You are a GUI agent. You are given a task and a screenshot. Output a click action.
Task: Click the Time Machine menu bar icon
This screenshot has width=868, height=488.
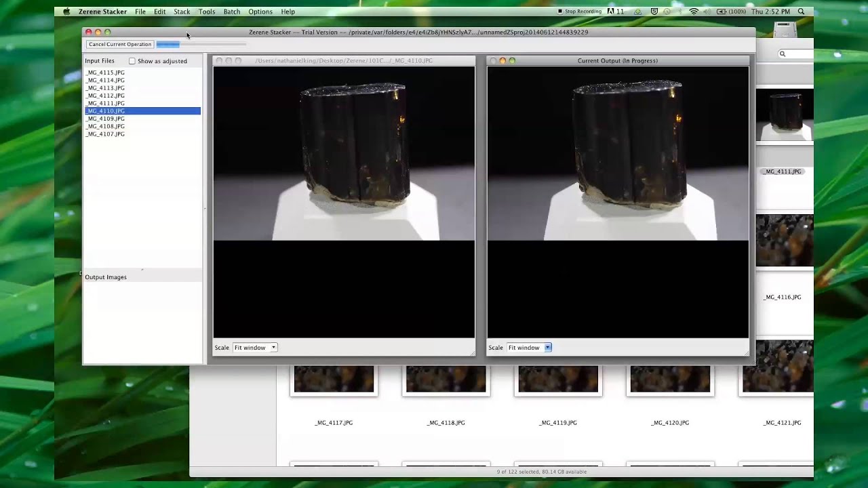tap(667, 12)
